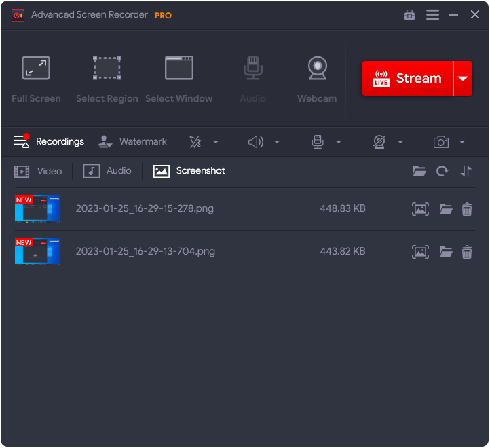Change the list sort order
This screenshot has width=490, height=448.
point(466,171)
